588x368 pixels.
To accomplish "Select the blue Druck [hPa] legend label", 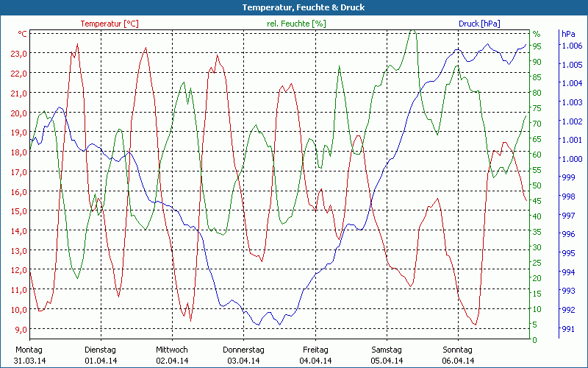I will (x=479, y=24).
